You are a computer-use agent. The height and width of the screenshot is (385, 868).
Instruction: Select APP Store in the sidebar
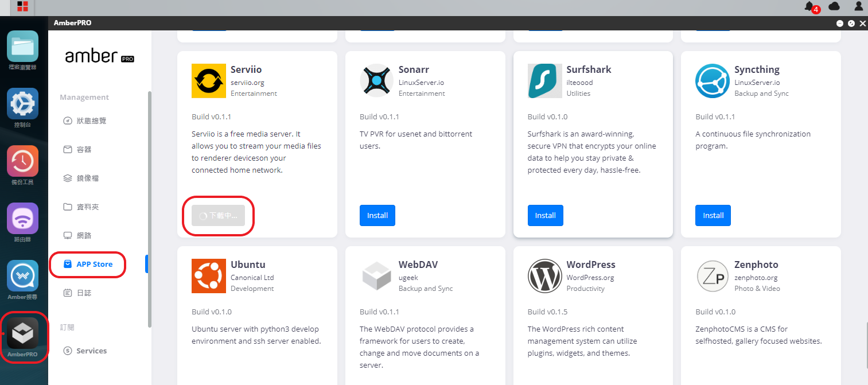(88, 264)
